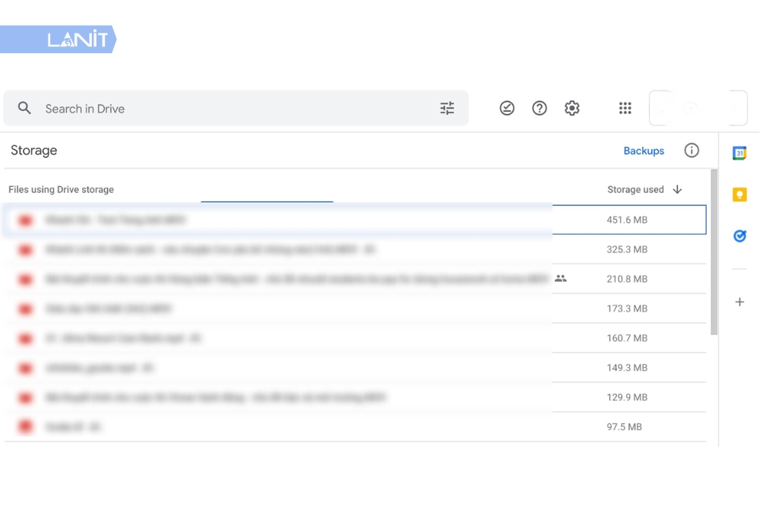Click the file icon in 160.7 MB row
Screen dimensions: 760x532
click(25, 339)
